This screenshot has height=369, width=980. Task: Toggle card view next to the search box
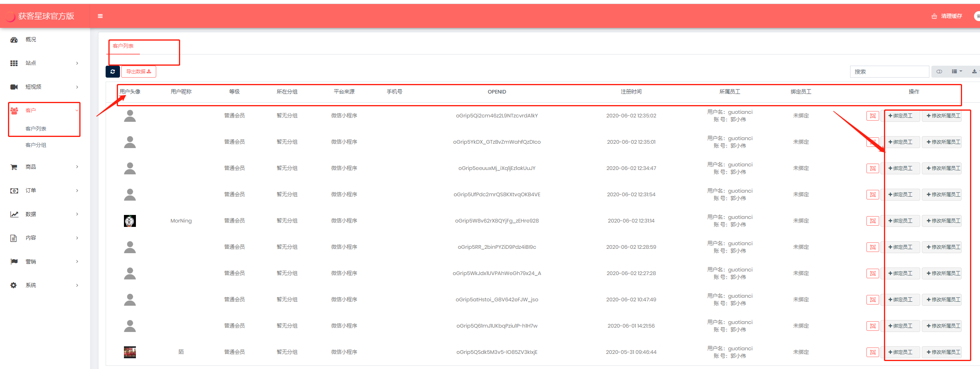[x=939, y=72]
